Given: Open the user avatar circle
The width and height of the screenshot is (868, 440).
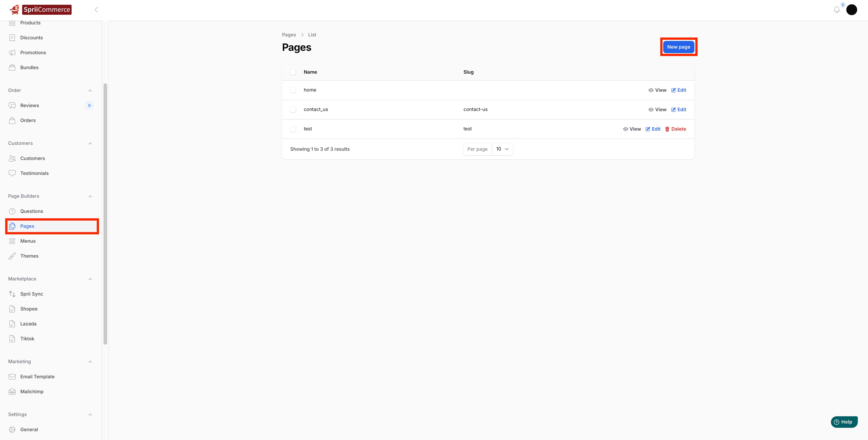Looking at the screenshot, I should pos(851,10).
